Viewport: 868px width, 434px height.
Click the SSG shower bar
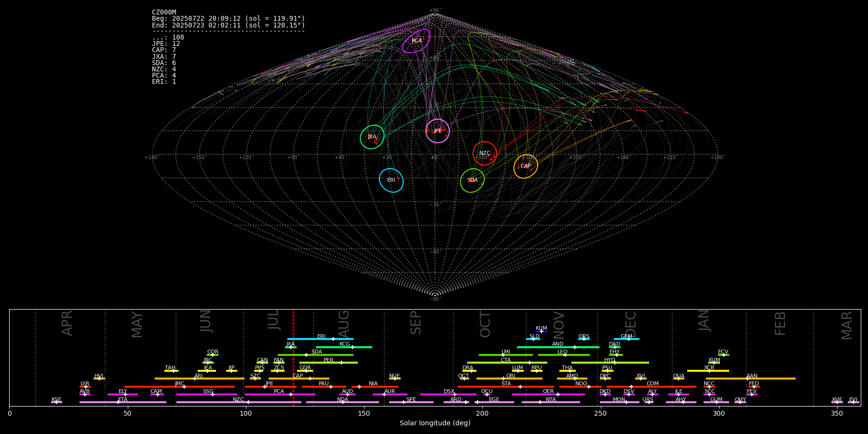pos(206,394)
